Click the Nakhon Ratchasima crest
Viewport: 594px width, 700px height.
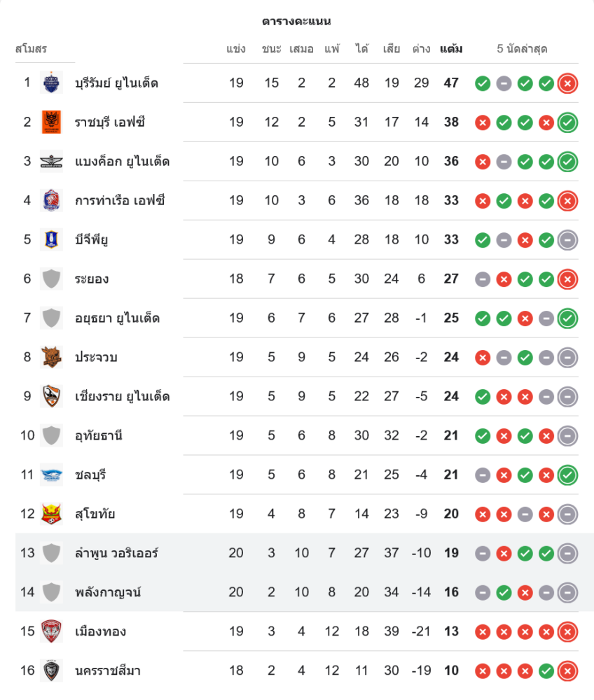[51, 671]
